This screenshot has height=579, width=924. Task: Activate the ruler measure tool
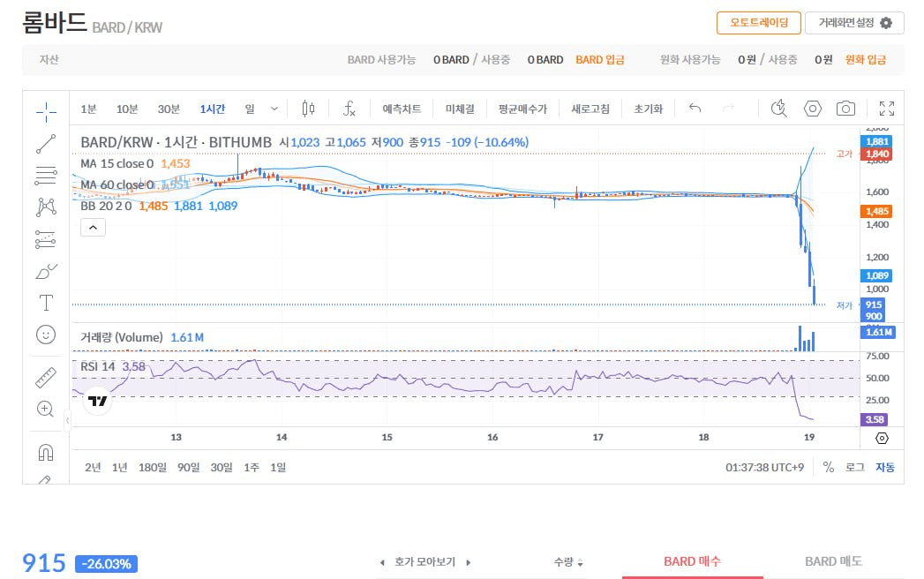(46, 377)
